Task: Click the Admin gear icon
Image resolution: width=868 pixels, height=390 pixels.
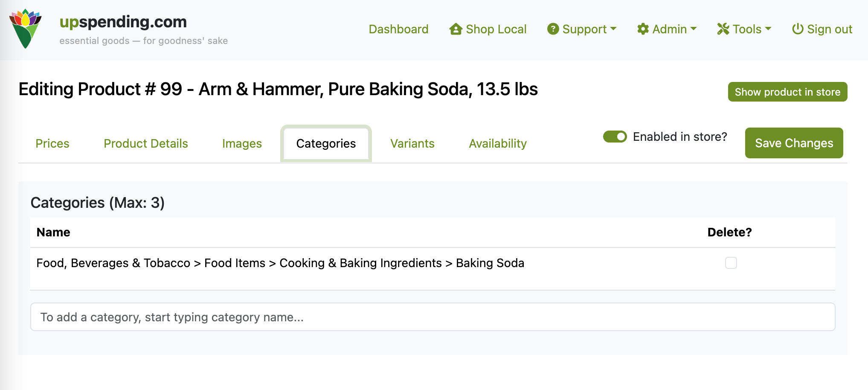Action: (x=643, y=29)
